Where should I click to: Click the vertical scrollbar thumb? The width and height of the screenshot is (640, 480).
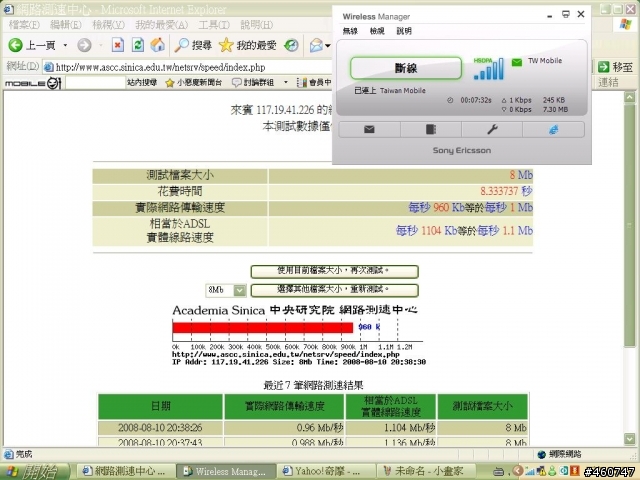click(629, 225)
